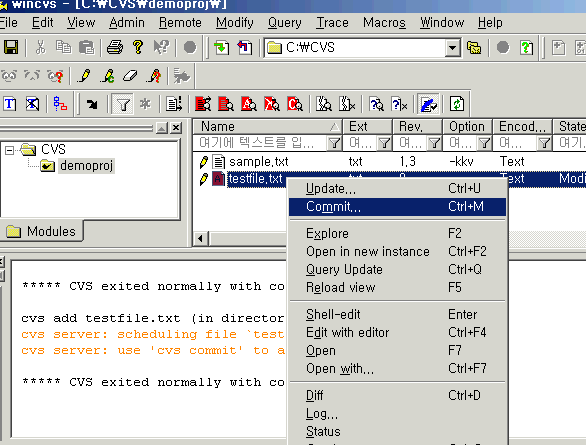
Task: Choose Update... in the context menu
Action: click(x=397, y=189)
